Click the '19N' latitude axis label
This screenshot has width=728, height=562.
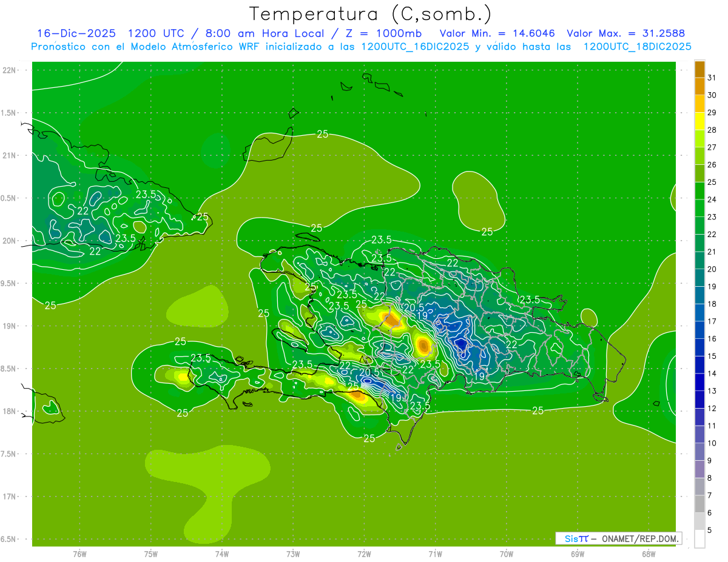coord(9,326)
